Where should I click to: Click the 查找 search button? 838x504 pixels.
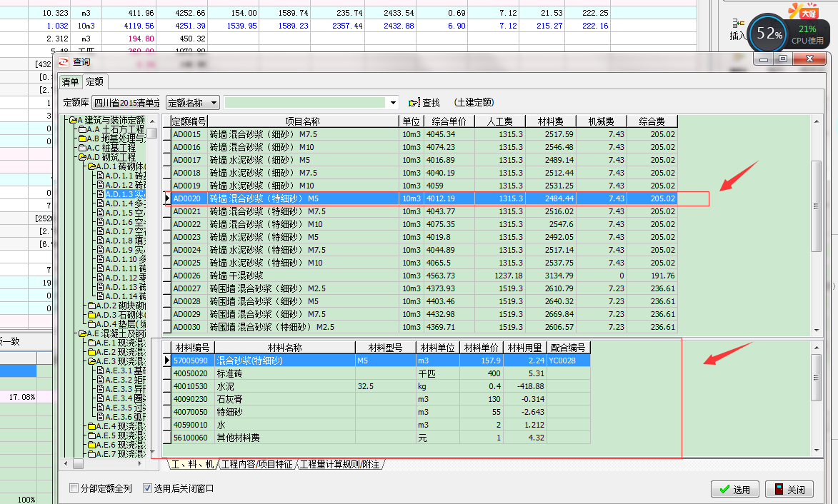click(x=424, y=103)
